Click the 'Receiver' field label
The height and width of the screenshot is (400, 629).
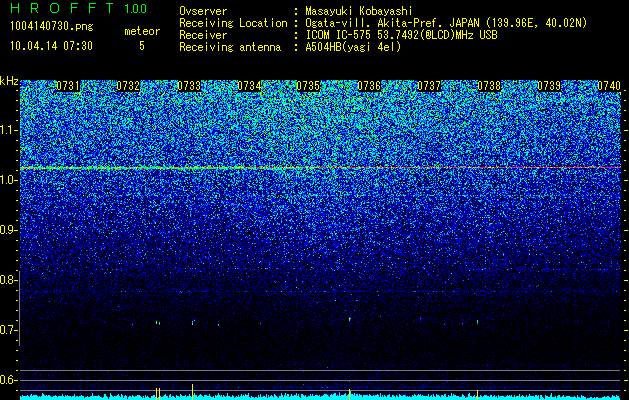[x=203, y=35]
